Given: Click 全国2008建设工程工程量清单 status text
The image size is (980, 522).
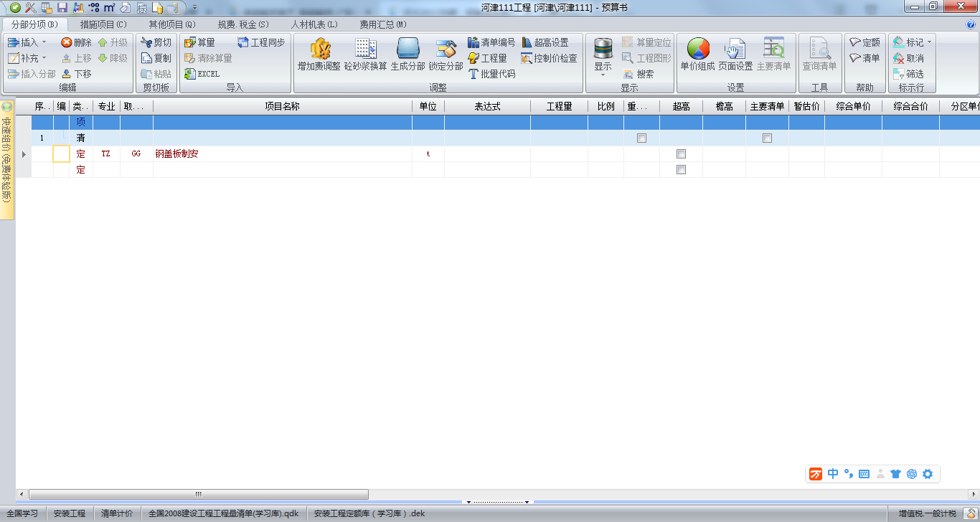Looking at the screenshot, I should click(x=223, y=513).
